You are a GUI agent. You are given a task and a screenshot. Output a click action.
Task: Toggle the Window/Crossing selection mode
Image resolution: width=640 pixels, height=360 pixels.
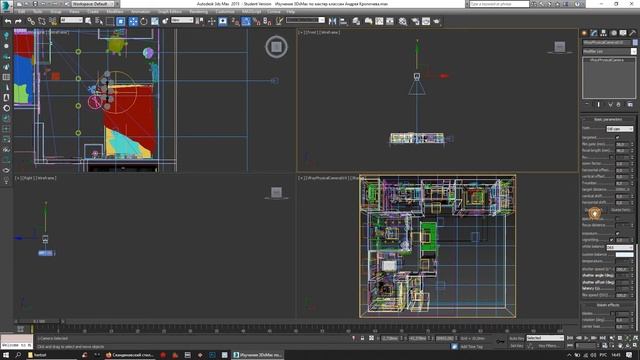pos(121,21)
